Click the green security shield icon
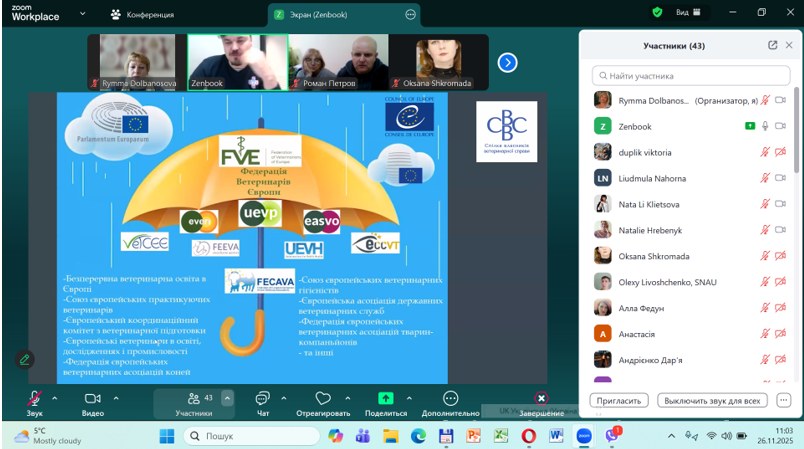The width and height of the screenshot is (804, 449). pyautogui.click(x=657, y=13)
